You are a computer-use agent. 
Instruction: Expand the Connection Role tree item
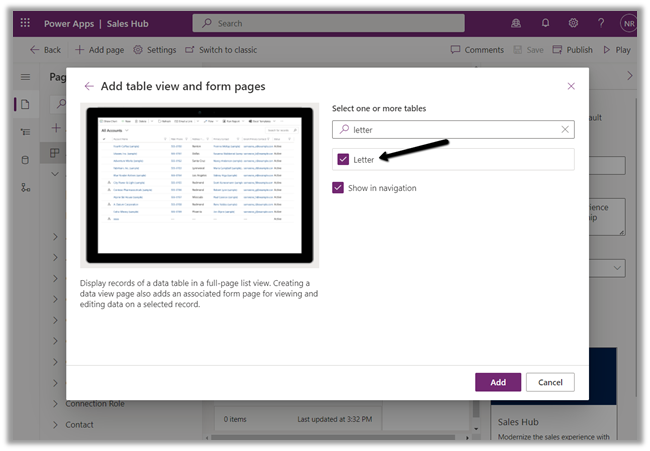56,404
